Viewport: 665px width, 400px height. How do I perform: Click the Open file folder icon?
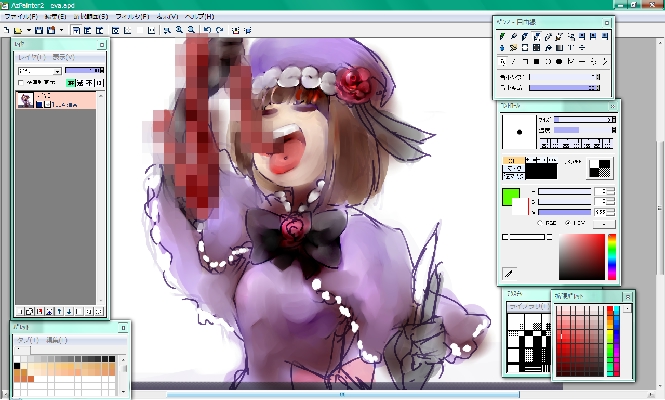[x=18, y=30]
